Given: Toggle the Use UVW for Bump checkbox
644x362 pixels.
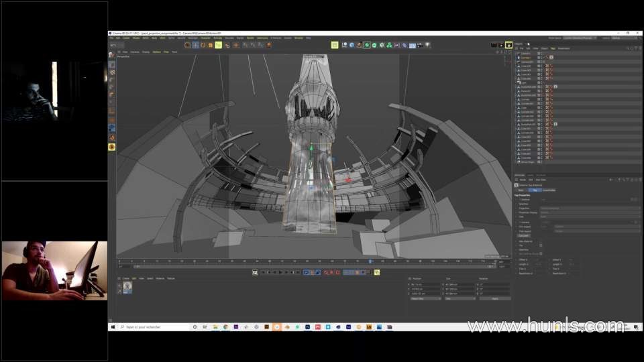Looking at the screenshot, I should (541, 253).
